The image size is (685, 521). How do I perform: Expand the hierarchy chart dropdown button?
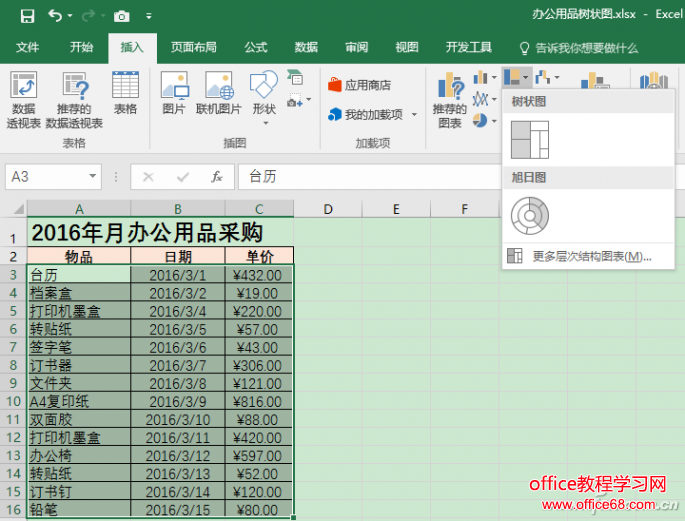(517, 76)
